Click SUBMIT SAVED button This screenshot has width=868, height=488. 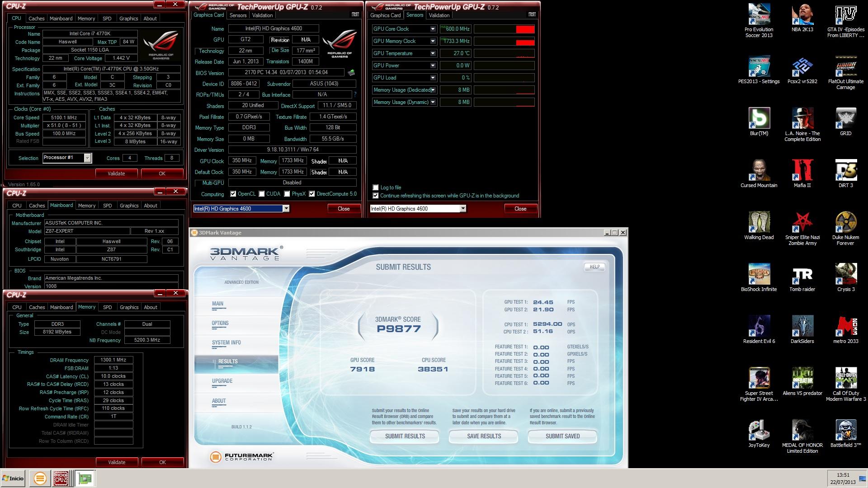(562, 436)
